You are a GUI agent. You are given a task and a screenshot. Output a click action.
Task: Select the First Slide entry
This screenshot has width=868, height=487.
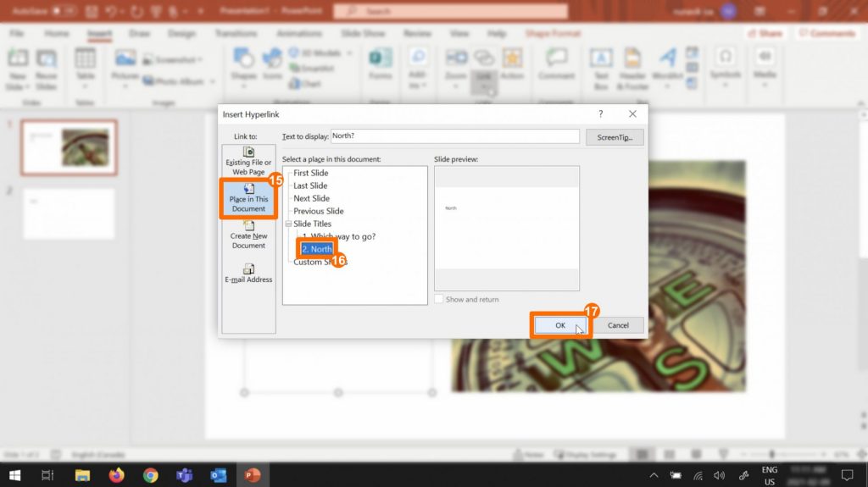(x=310, y=173)
